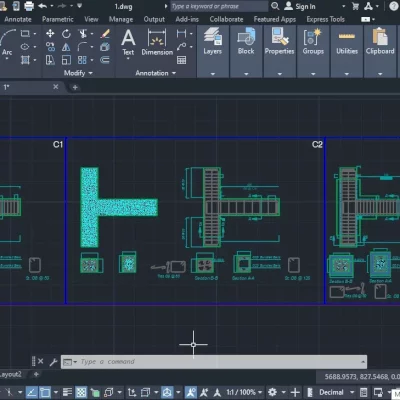The width and height of the screenshot is (400, 400).
Task: Expand the Groups panel
Action: coord(313,74)
